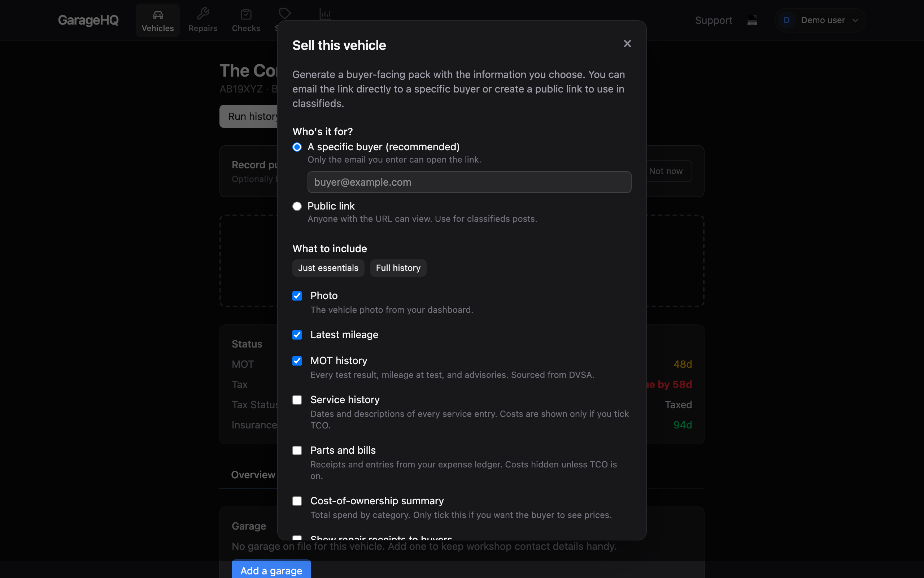Image resolution: width=924 pixels, height=578 pixels.
Task: Click the AB19XYZ registration text
Action: pyautogui.click(x=241, y=89)
